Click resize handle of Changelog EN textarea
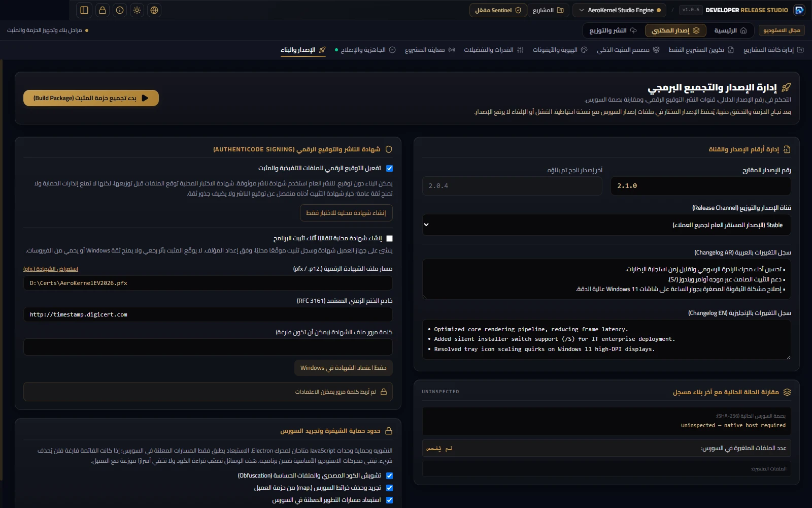 (788, 357)
